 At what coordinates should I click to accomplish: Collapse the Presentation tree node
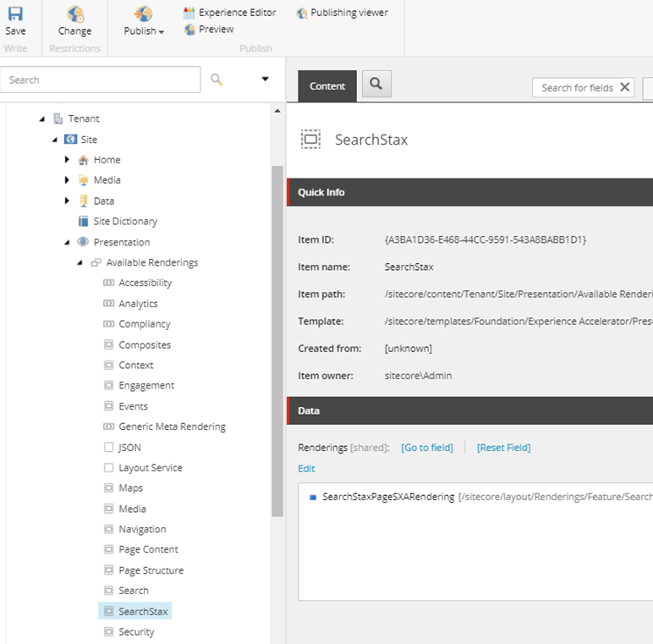67,242
